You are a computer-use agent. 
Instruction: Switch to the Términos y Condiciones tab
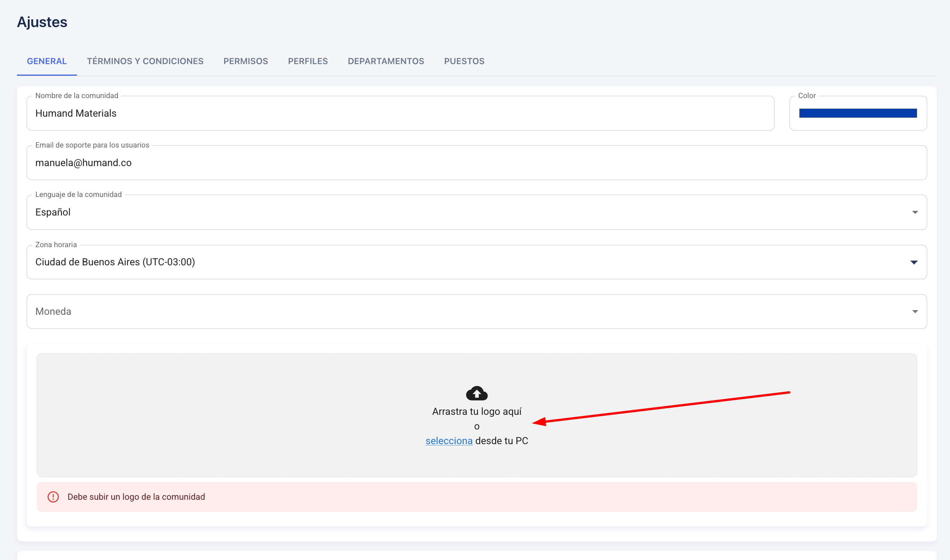click(x=145, y=61)
